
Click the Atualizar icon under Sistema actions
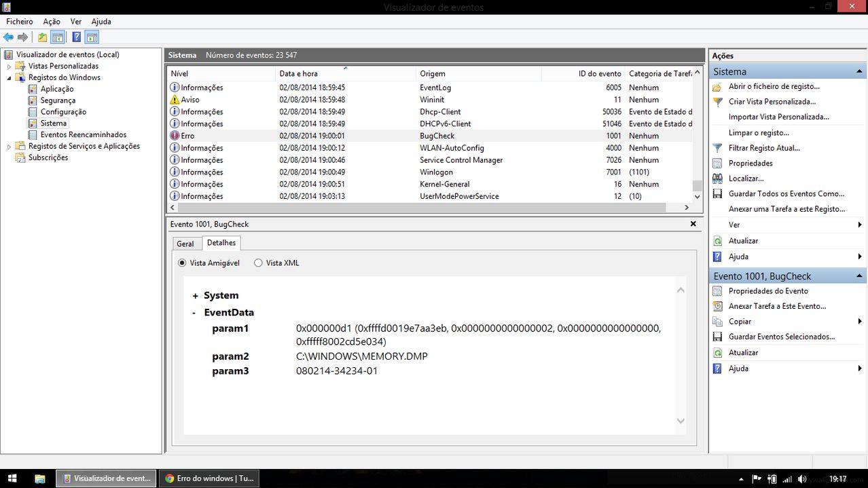pos(717,241)
